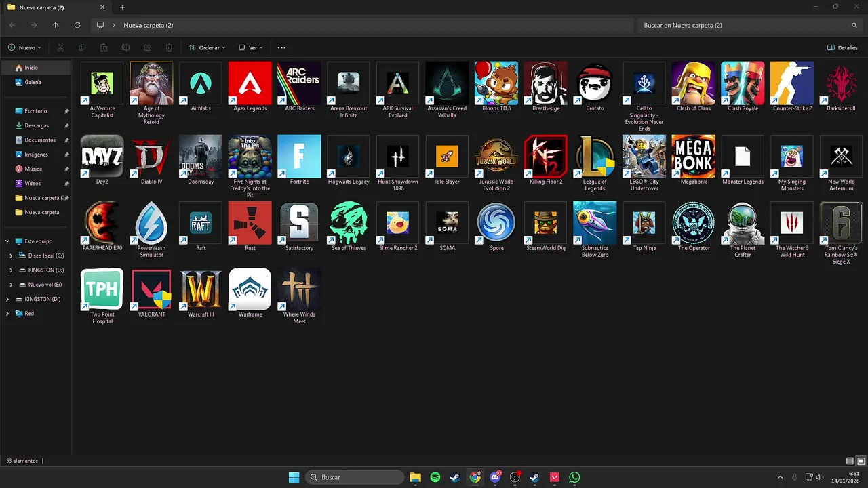Click Nueva carpeta (2) in address bar
The width and height of the screenshot is (868, 488).
(x=148, y=25)
